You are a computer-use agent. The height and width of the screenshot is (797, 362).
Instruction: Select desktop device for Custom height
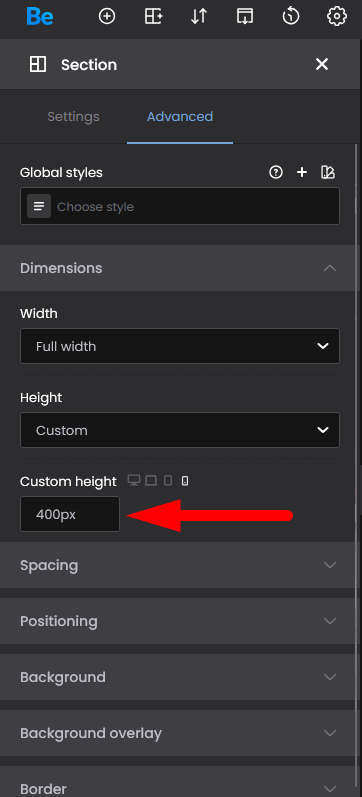pos(134,480)
